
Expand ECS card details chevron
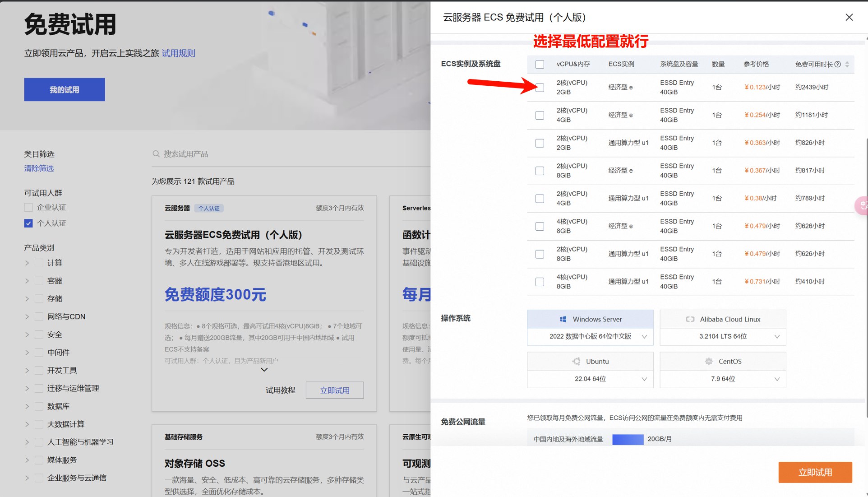(x=264, y=370)
